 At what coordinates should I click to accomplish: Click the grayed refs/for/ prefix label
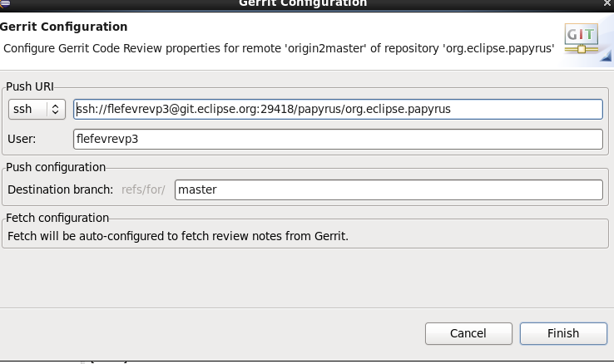coord(143,189)
